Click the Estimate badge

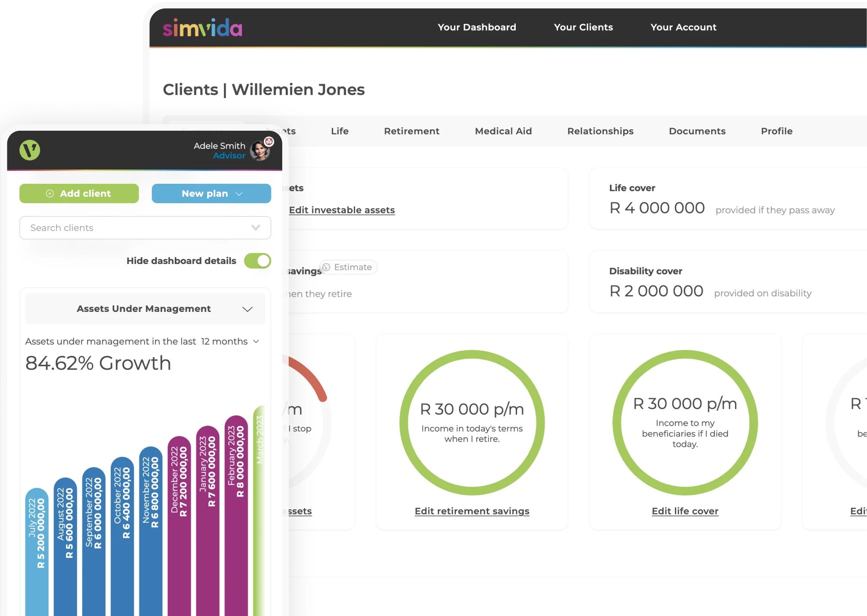tap(348, 267)
